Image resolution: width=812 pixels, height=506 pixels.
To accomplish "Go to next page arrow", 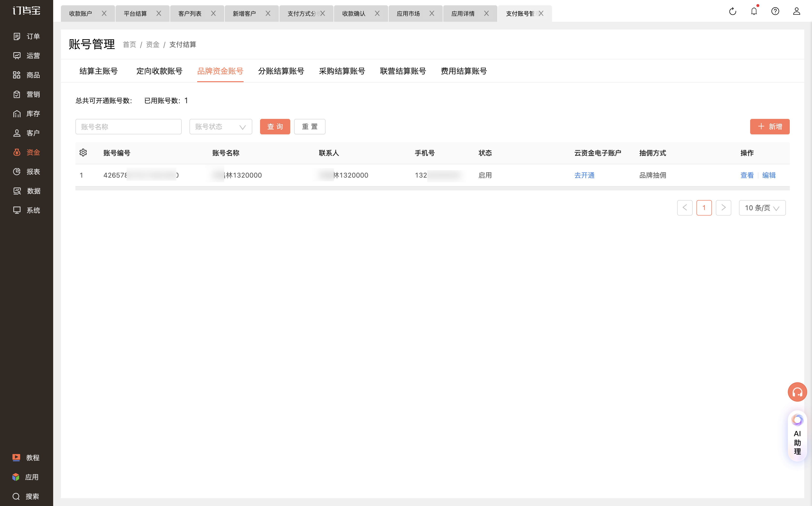I will [723, 208].
